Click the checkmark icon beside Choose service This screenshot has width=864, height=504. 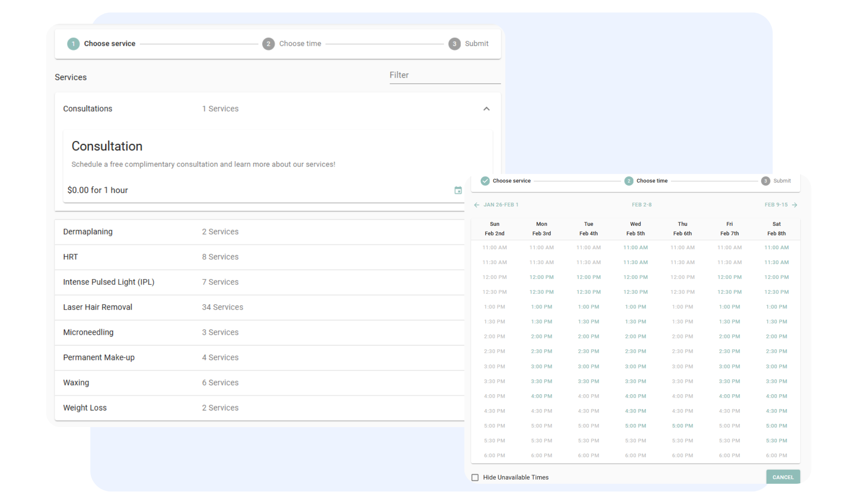[x=485, y=181]
